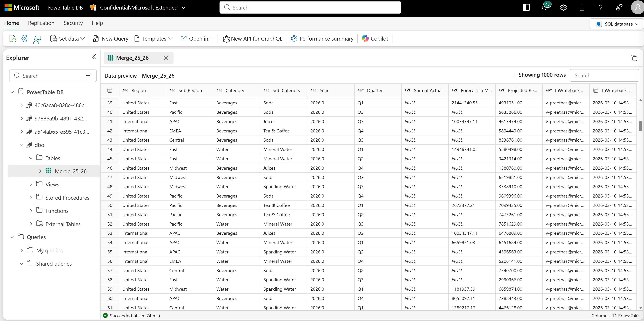Viewport: 644px width, 321px height.
Task: Click the download arrow icon in header
Action: [x=582, y=8]
